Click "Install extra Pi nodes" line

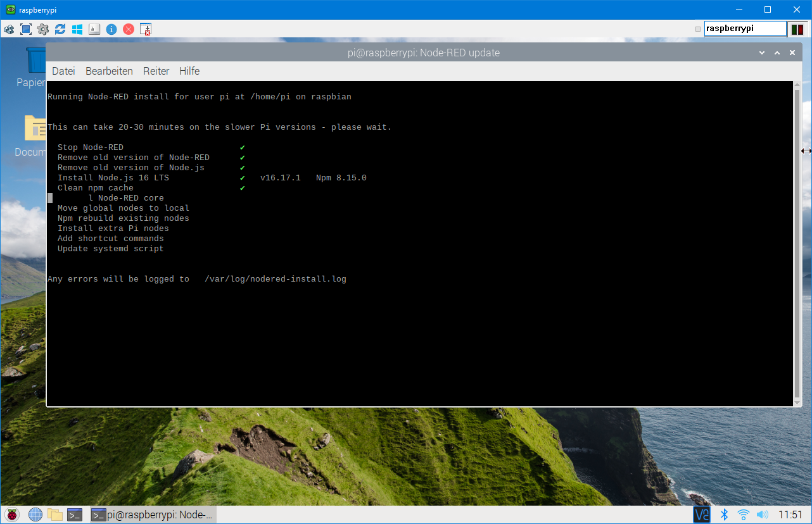pyautogui.click(x=113, y=228)
